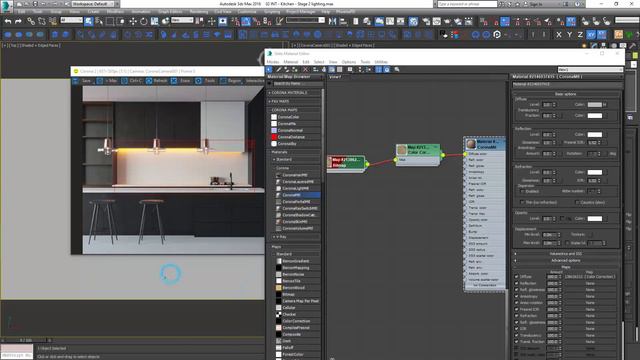Uncheck the Diffuse map checkbox

[x=516, y=277]
